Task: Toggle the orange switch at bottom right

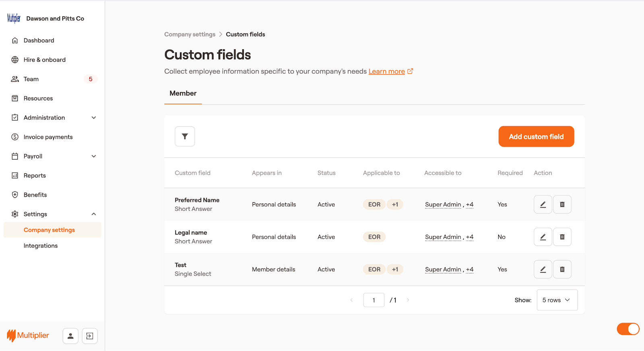Action: [627, 329]
